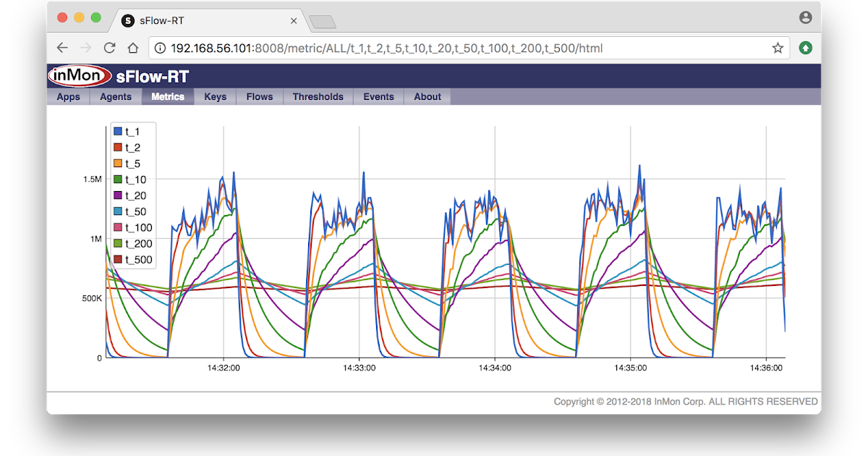This screenshot has width=868, height=456.
Task: Open the About page
Action: [427, 96]
